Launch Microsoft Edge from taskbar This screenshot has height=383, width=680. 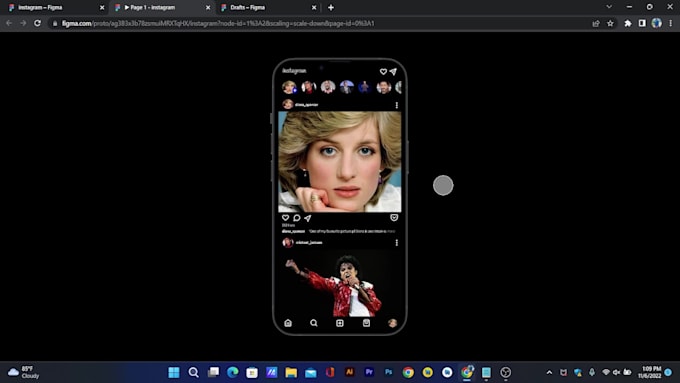click(x=233, y=372)
